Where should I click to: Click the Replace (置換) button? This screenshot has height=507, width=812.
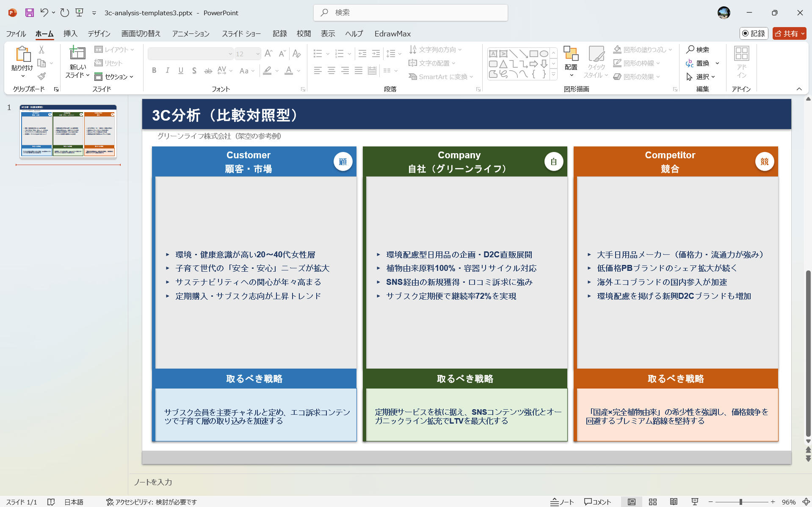[698, 63]
